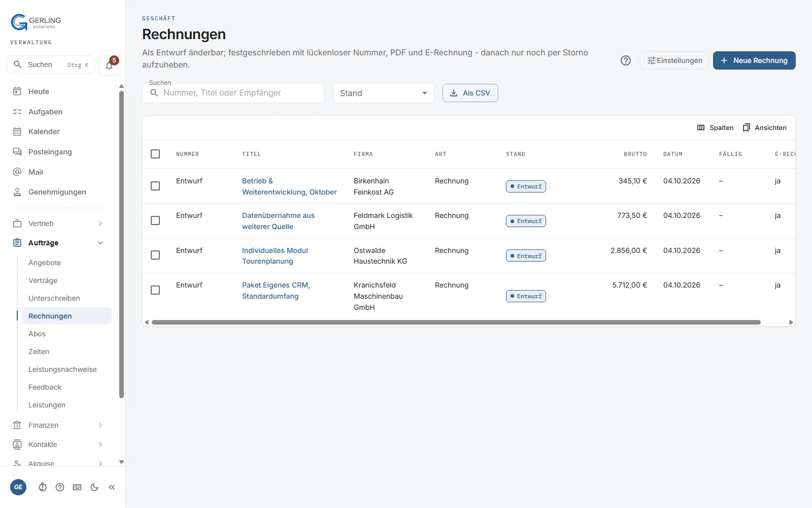812x508 pixels.
Task: Click the table horizontal scrollbar
Action: coord(456,322)
